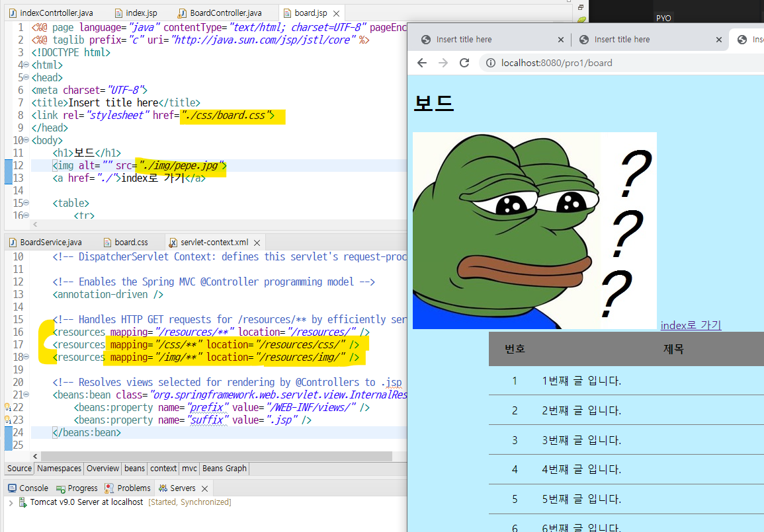Click the warning marker on line 22
Viewport: 764px width, 532px height.
[7, 407]
